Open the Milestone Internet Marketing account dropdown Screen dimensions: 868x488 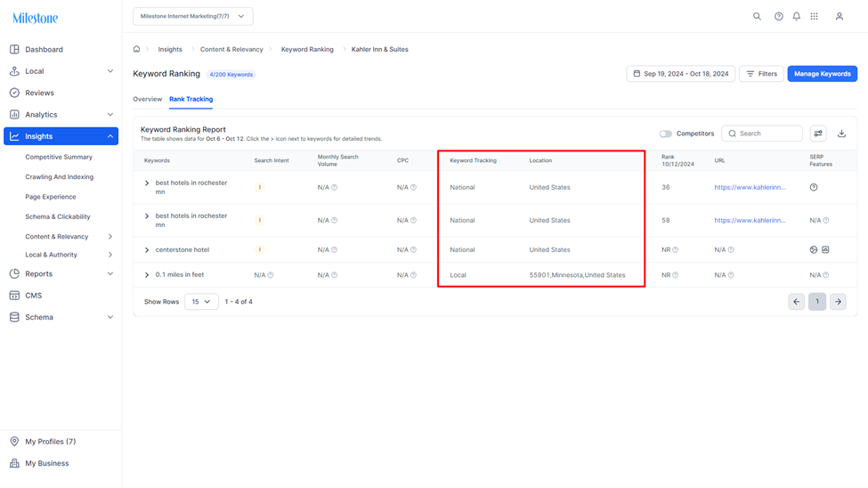193,16
